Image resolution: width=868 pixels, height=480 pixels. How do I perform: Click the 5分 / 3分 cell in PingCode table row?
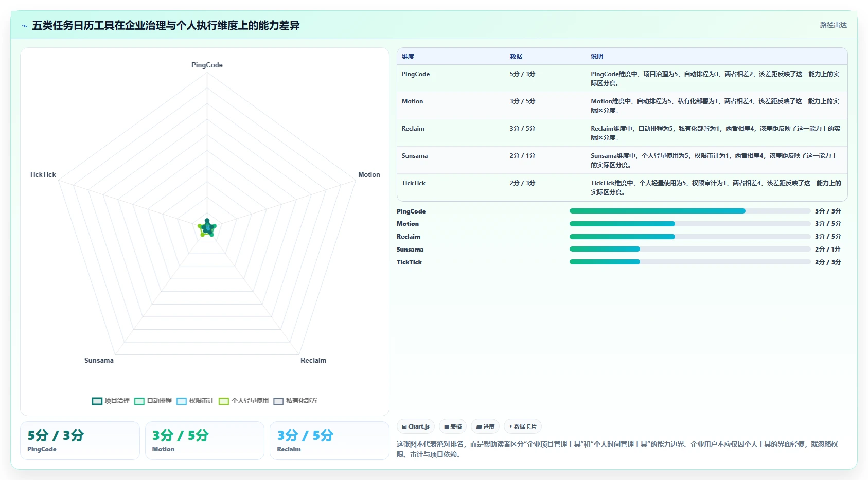522,74
